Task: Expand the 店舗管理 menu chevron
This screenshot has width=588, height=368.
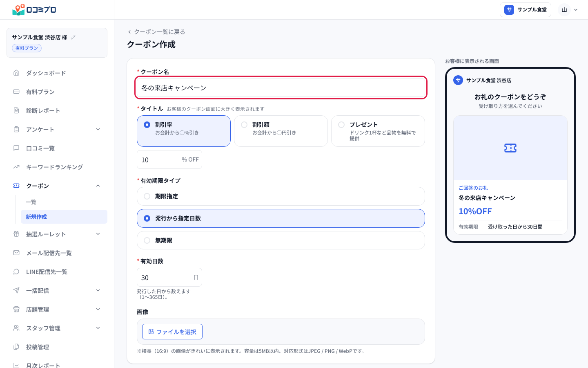Action: (x=98, y=309)
